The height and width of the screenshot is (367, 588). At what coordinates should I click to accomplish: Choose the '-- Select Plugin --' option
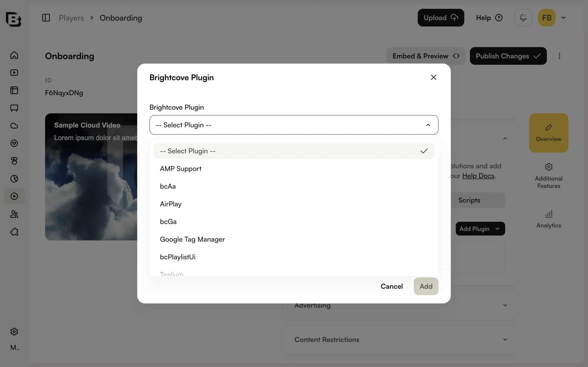294,151
